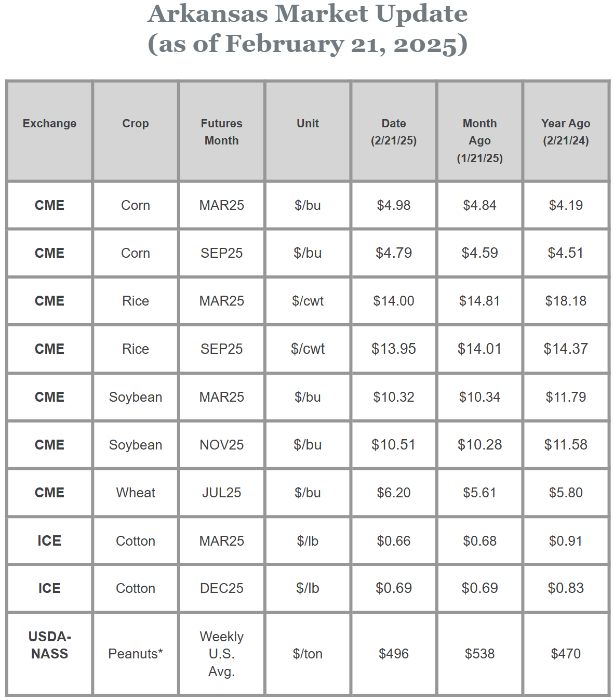Select the Wheat crop cell
This screenshot has width=614, height=700.
136,493
